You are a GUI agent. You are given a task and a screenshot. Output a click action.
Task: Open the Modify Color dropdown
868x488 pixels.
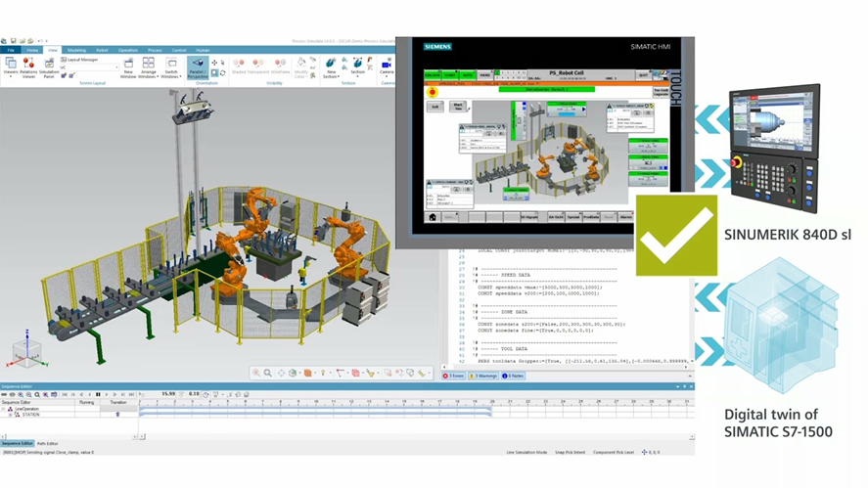pyautogui.click(x=301, y=67)
